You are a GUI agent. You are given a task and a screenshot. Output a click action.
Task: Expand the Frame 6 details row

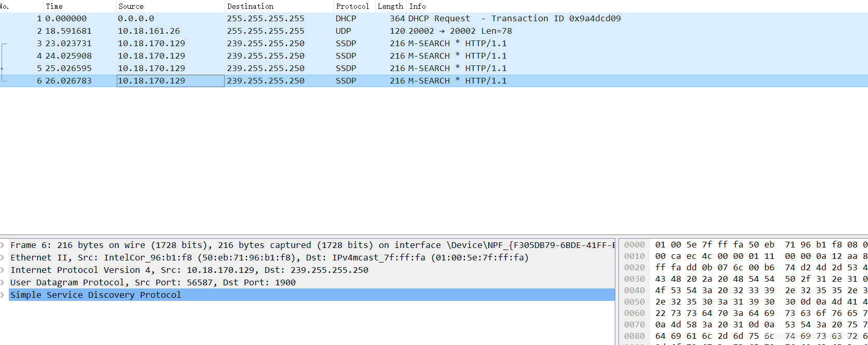[x=3, y=245]
